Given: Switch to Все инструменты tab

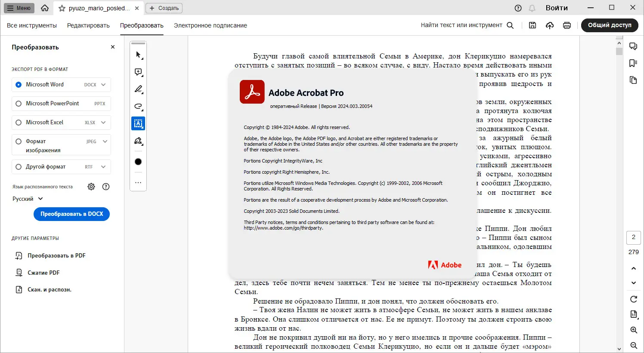Looking at the screenshot, I should 32,25.
